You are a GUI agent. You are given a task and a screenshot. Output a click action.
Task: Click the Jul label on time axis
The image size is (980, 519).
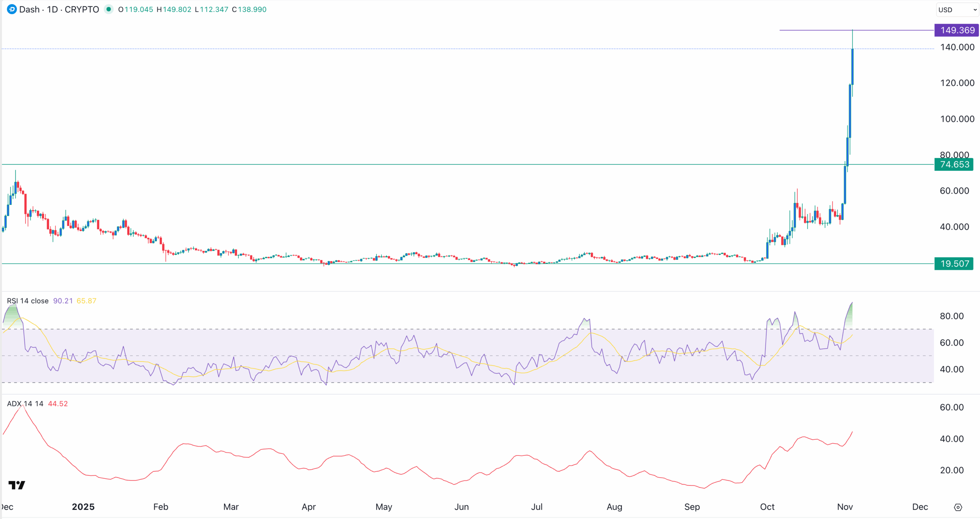tap(537, 507)
